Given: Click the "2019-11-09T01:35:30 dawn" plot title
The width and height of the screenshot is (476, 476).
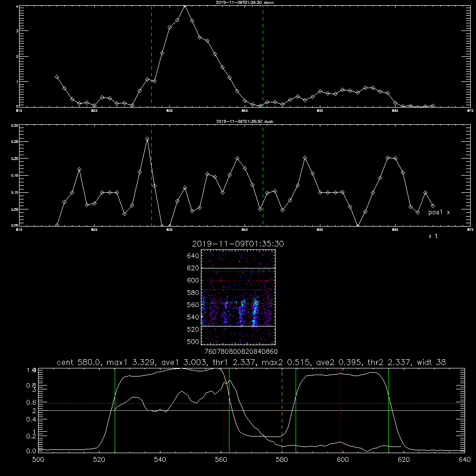Looking at the screenshot, I should 245,2.
